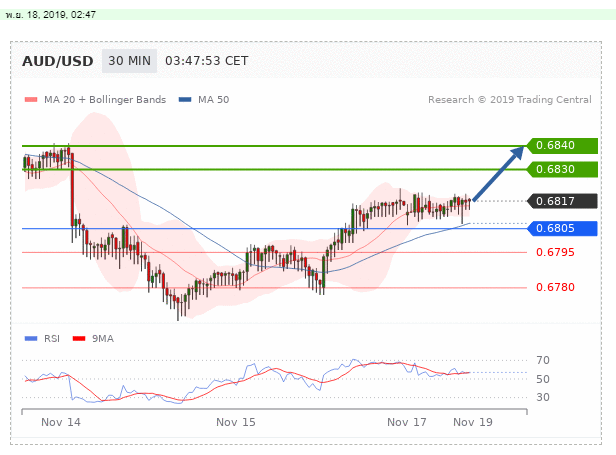Click the 9MA red legend swatch
This screenshot has height=455, width=616.
click(79, 339)
